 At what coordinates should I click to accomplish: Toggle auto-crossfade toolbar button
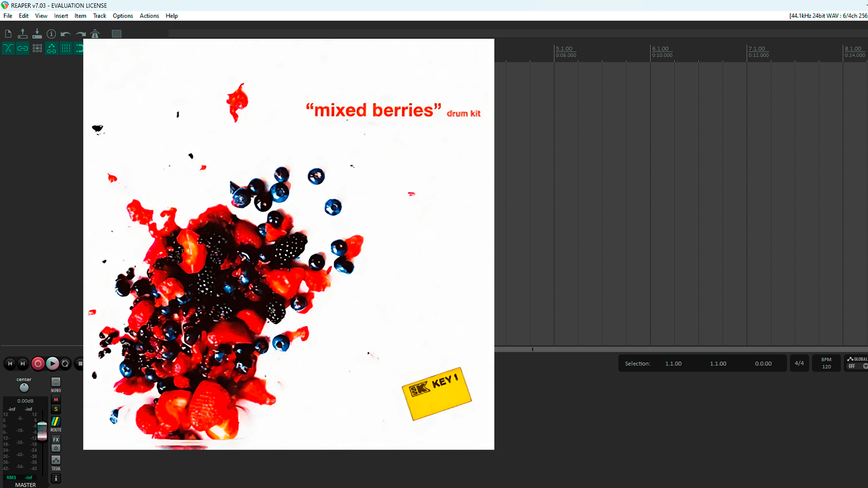point(8,48)
